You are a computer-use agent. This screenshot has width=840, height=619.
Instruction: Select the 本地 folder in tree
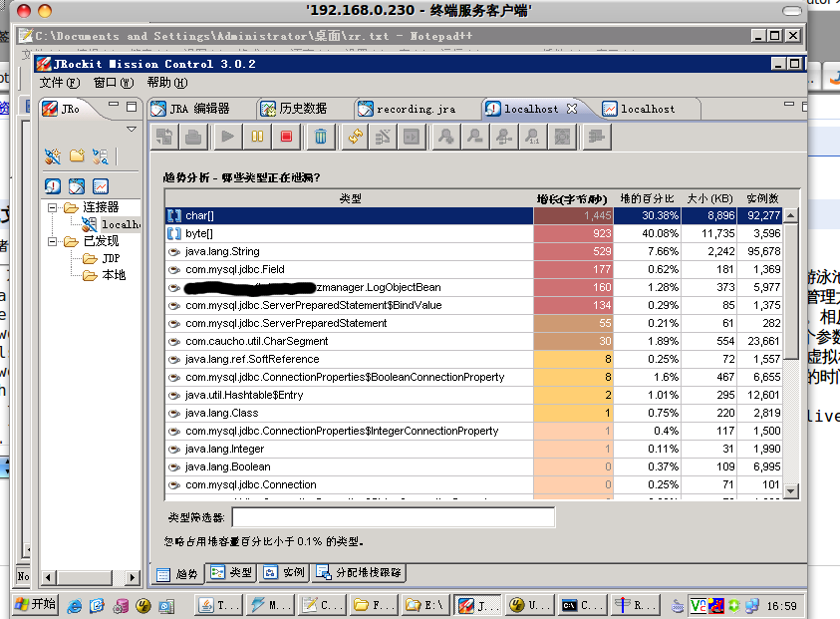point(105,275)
